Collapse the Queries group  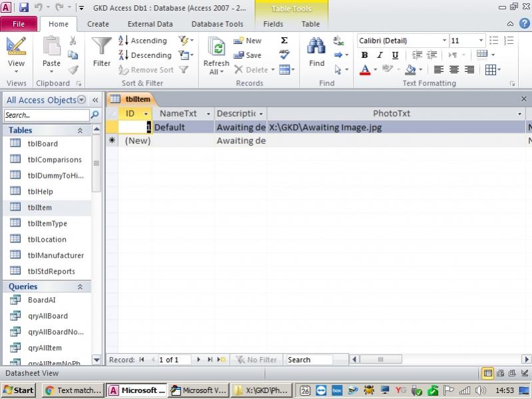[x=80, y=286]
